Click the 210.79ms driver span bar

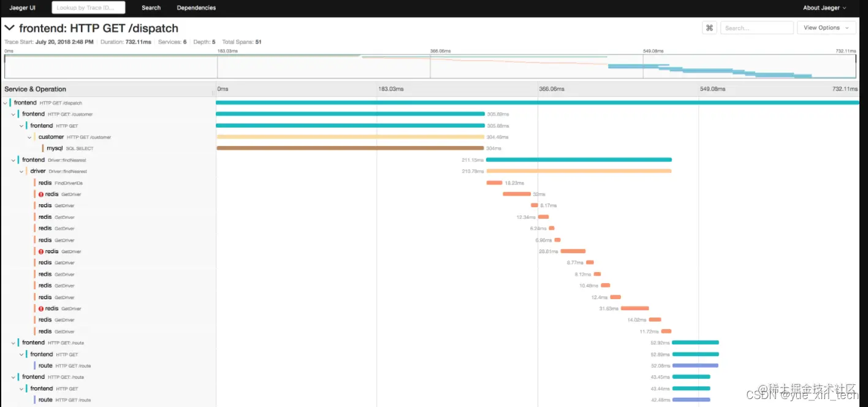tap(579, 172)
